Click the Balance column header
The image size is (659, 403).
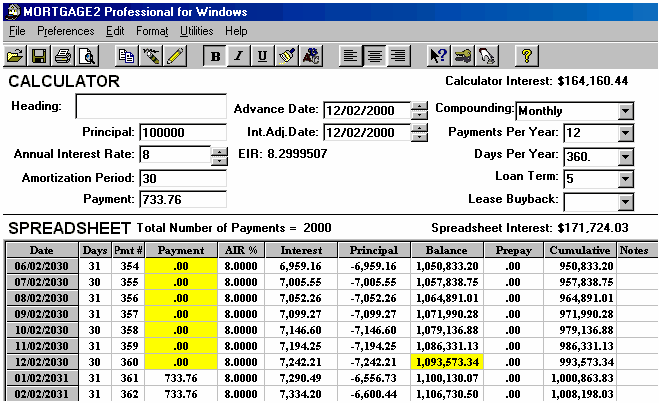(x=446, y=250)
